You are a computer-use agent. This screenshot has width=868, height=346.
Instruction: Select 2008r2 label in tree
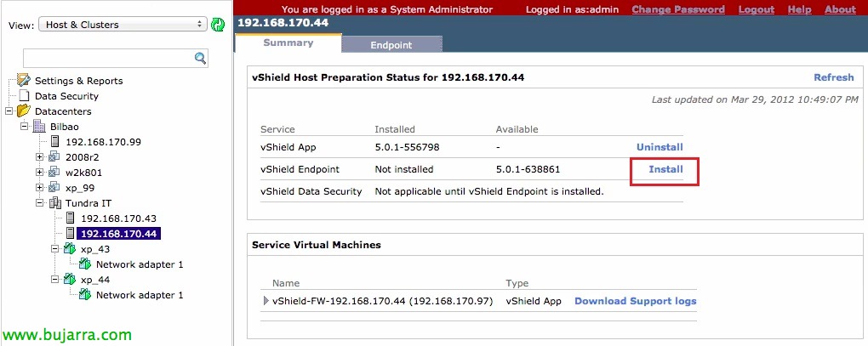81,157
